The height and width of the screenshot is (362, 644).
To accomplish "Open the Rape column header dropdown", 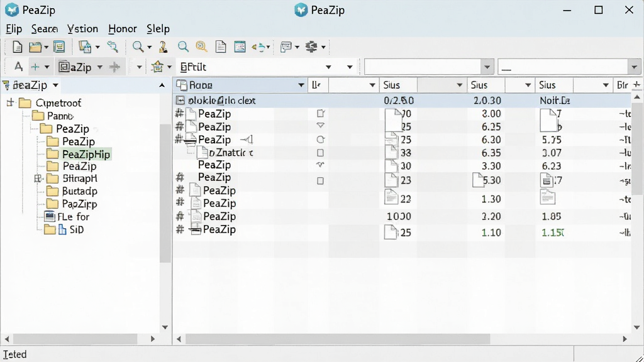I will [x=301, y=85].
